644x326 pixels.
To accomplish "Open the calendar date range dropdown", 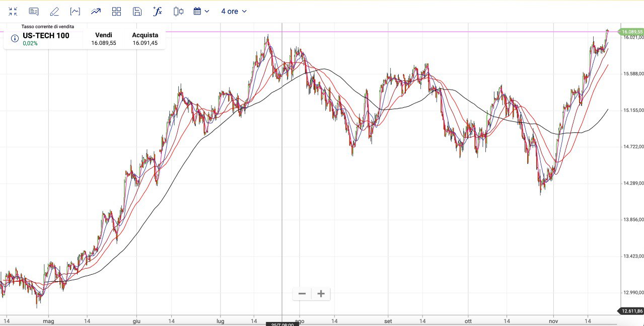I will [x=201, y=12].
